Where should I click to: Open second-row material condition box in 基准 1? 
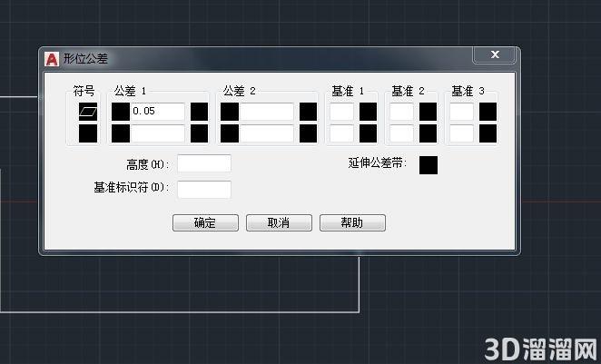tap(369, 133)
